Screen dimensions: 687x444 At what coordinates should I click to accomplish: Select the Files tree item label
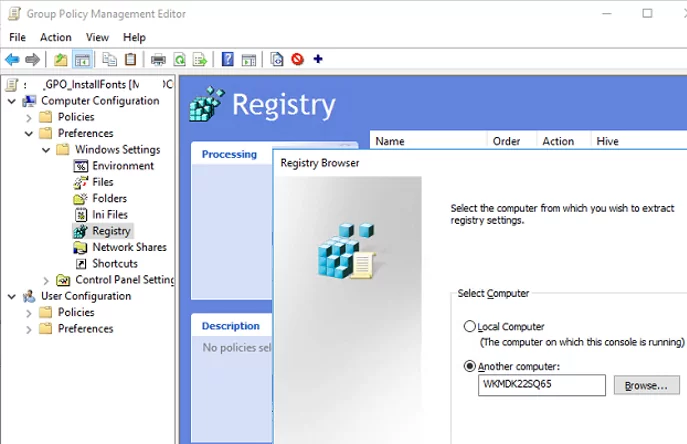103,182
